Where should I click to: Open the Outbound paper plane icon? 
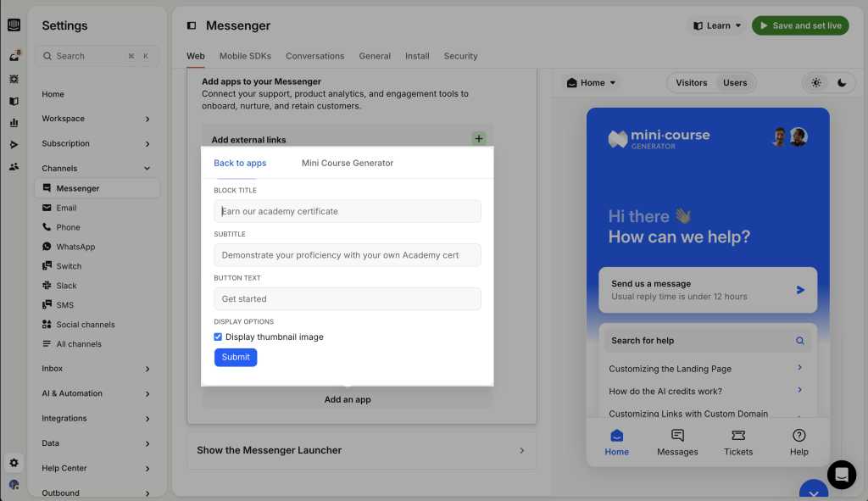pyautogui.click(x=14, y=144)
